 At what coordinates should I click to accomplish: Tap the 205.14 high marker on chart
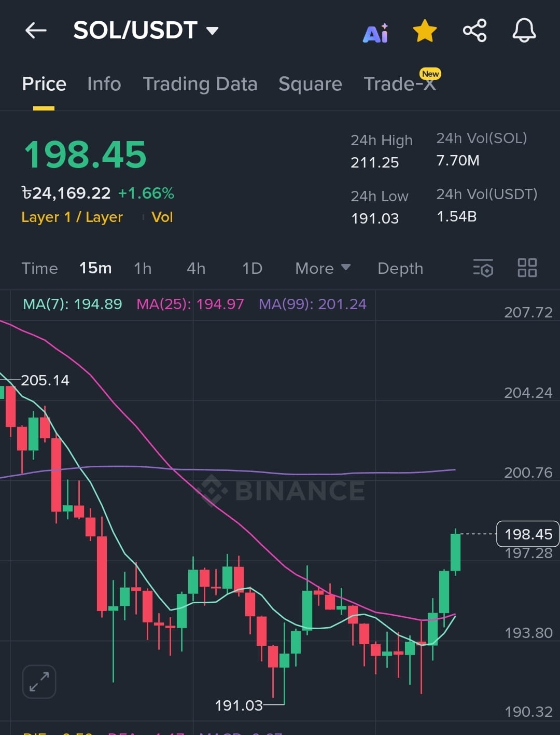click(x=45, y=380)
